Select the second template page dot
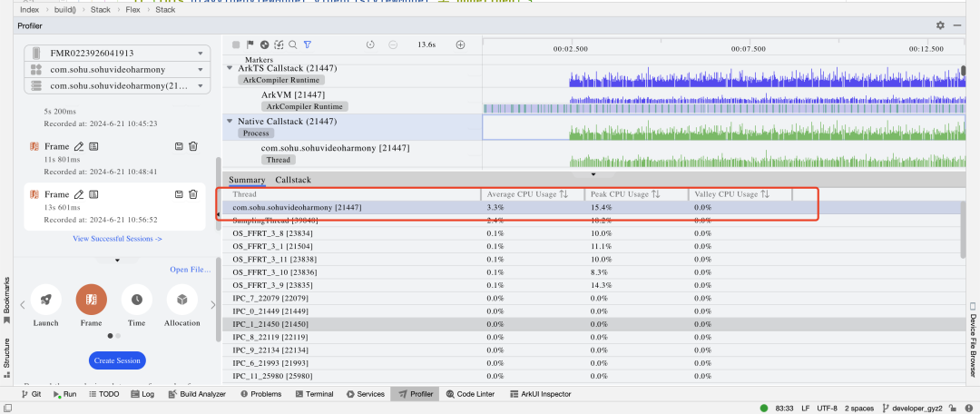The image size is (980, 414). [118, 336]
